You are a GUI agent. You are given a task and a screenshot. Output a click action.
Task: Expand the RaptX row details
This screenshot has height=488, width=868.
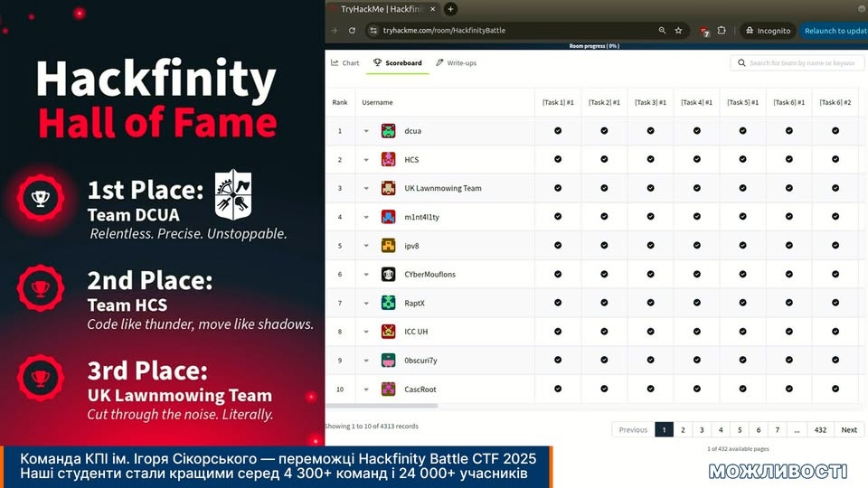(x=366, y=304)
